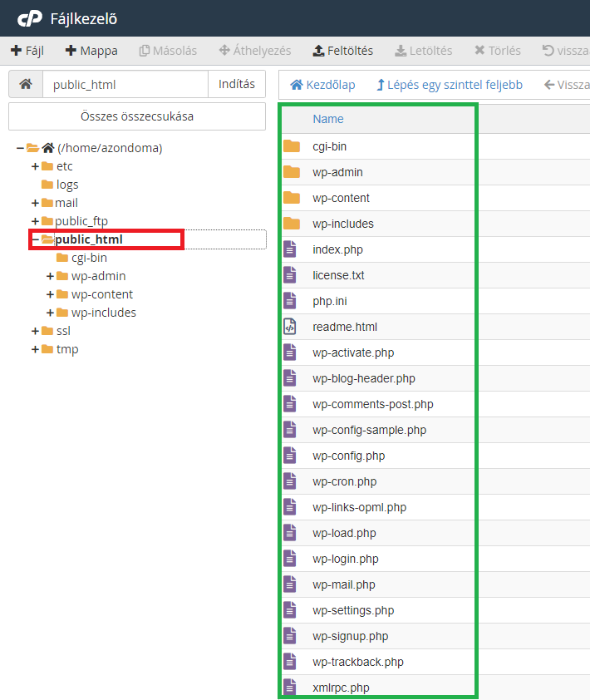Expand the ssl folder in tree
590x700 pixels.
tap(35, 331)
